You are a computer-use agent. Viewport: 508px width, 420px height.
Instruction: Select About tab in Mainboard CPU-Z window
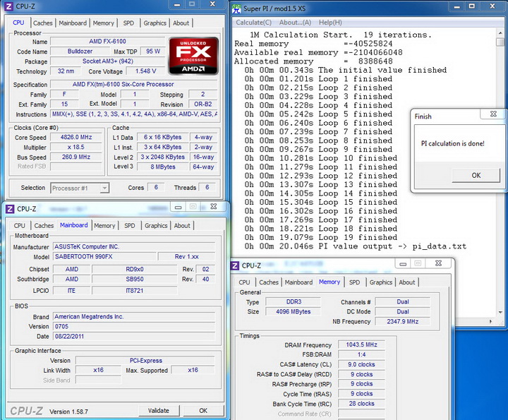[182, 226]
